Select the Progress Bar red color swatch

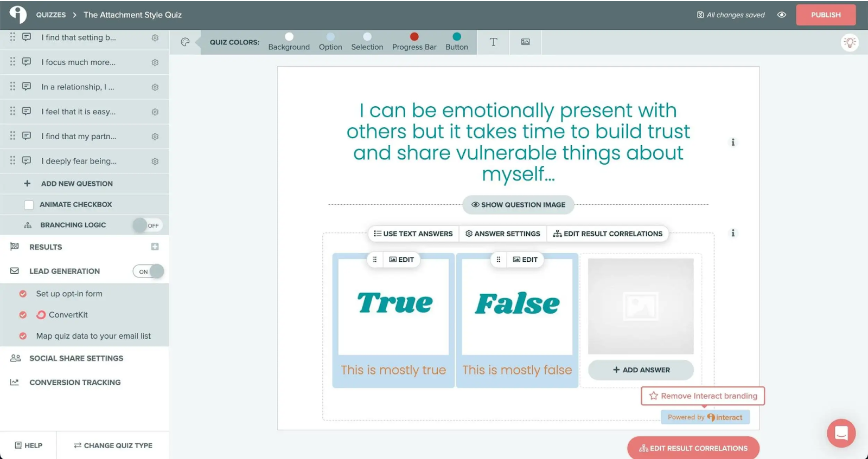414,37
